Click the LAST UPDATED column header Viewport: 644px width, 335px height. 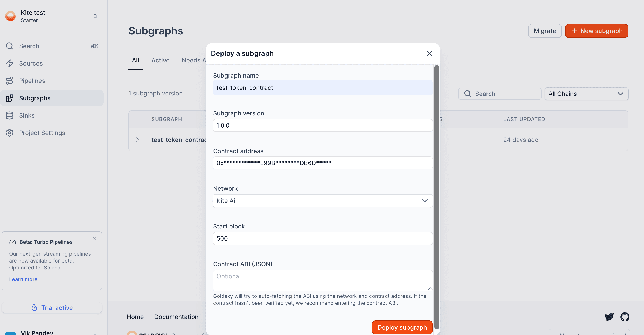click(524, 120)
